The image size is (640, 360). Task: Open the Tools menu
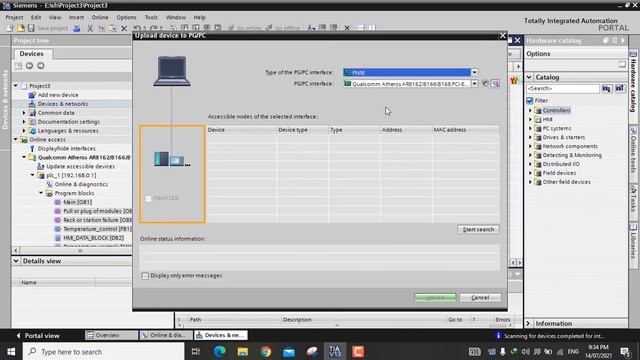click(x=151, y=18)
